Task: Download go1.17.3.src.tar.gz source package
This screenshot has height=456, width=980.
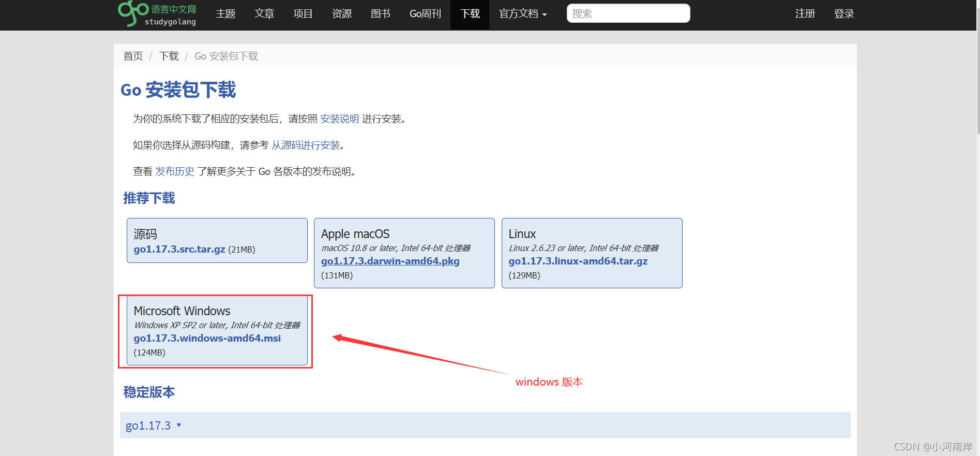Action: click(179, 249)
